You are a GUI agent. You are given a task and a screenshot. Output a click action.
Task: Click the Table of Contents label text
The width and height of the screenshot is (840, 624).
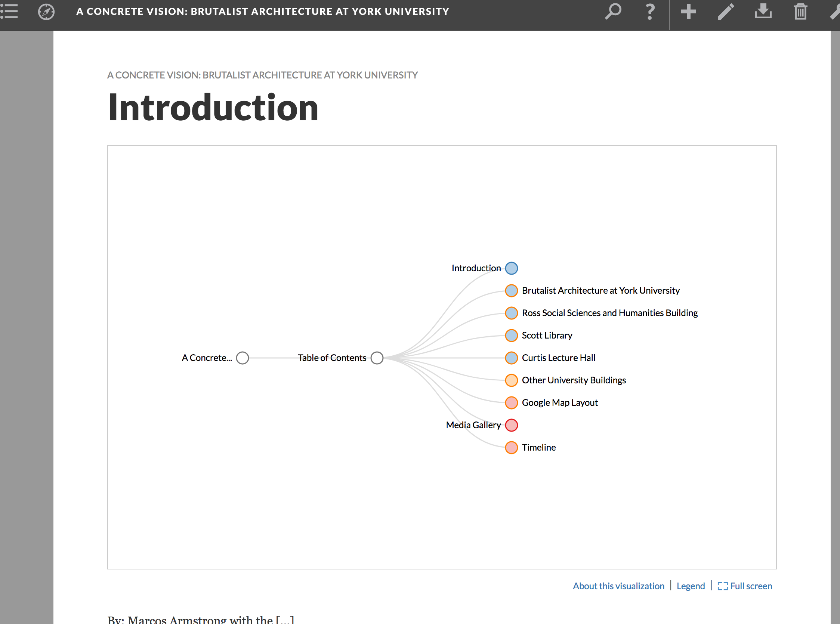332,358
